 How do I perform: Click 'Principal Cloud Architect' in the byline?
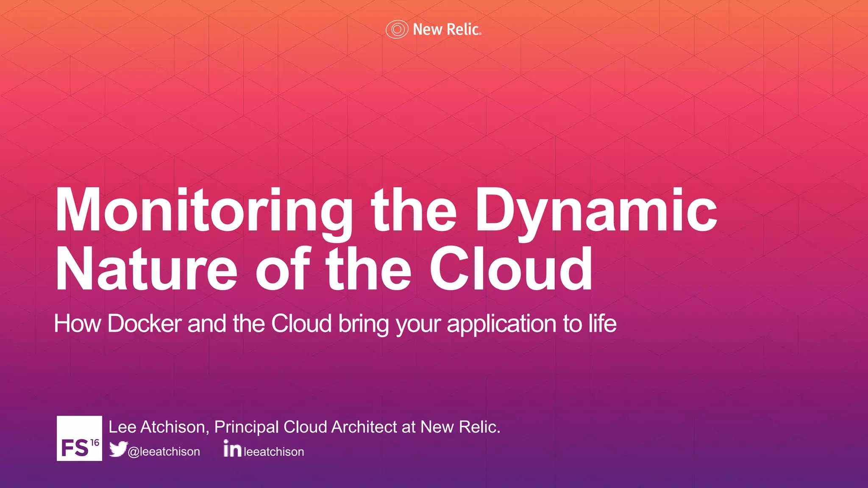point(306,427)
